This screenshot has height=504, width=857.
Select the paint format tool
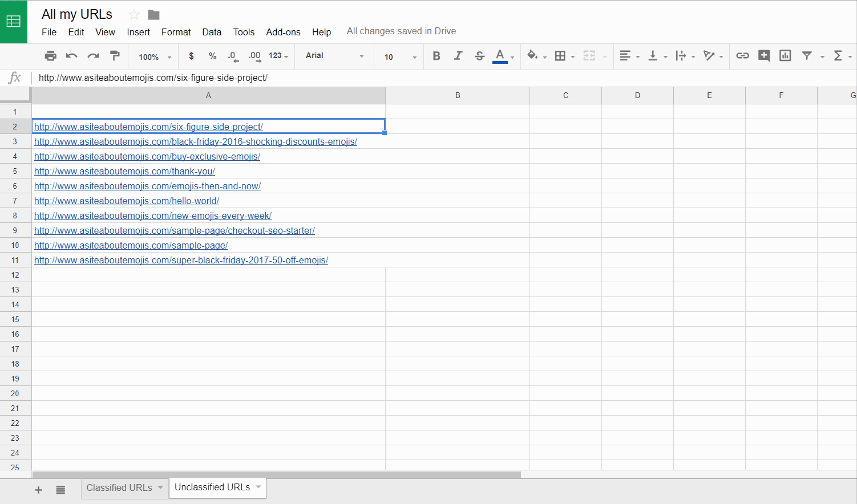(x=115, y=56)
